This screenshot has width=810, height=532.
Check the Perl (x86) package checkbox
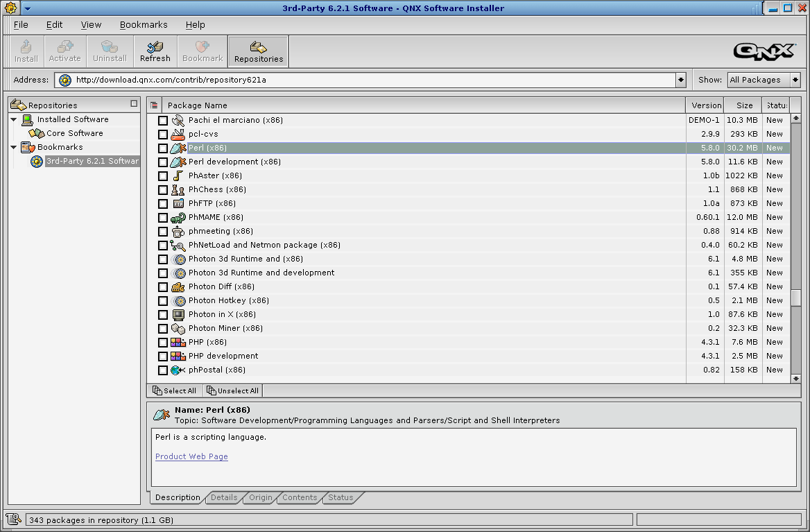[x=163, y=148]
